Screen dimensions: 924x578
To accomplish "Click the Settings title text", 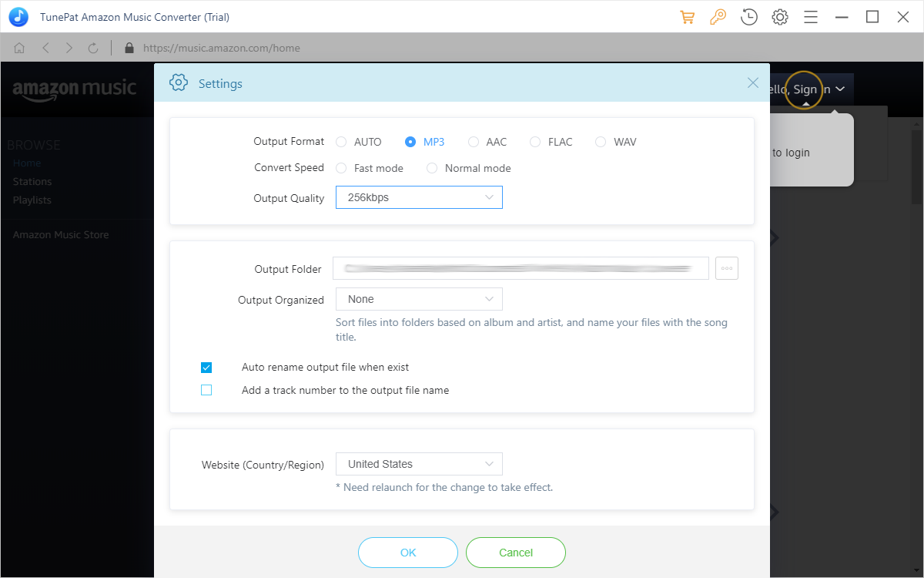I will (x=220, y=83).
